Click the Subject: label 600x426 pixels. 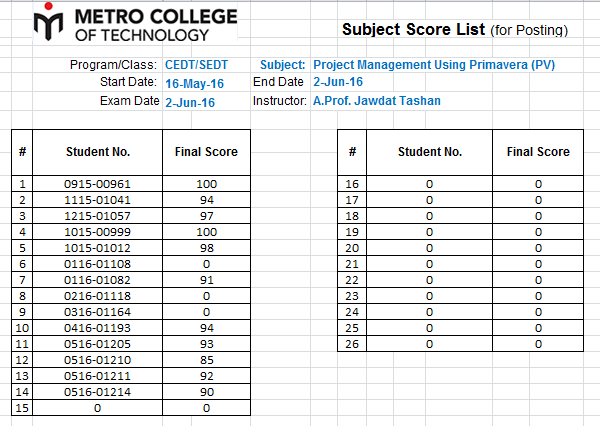(283, 65)
